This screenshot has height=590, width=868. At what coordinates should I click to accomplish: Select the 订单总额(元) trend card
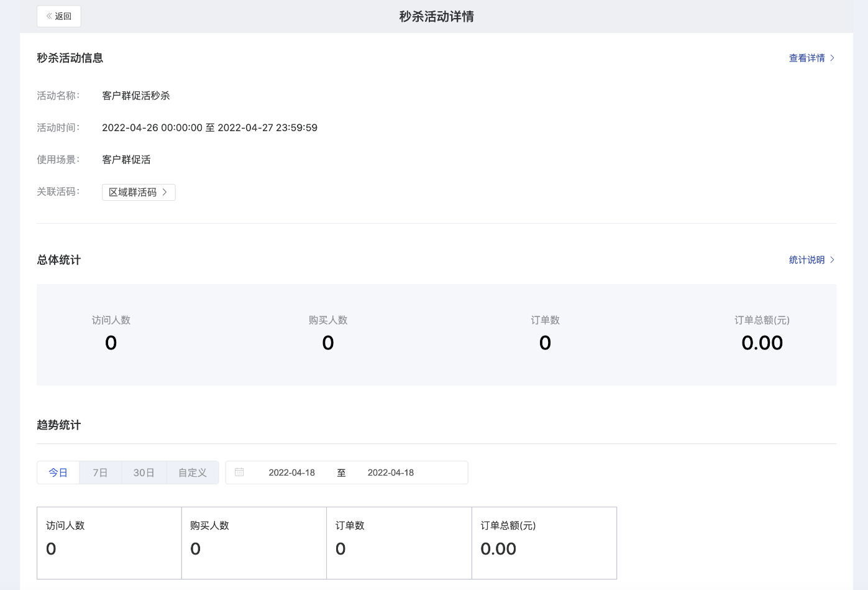[544, 543]
